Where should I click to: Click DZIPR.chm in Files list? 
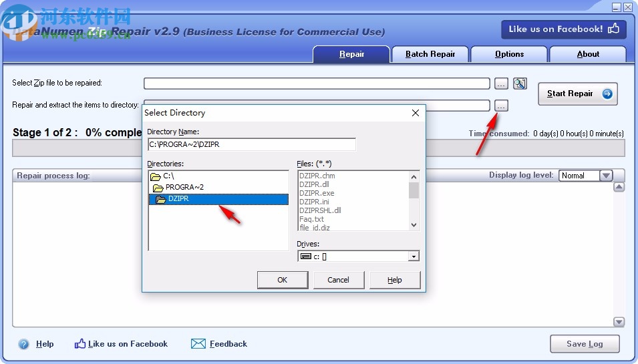(317, 176)
